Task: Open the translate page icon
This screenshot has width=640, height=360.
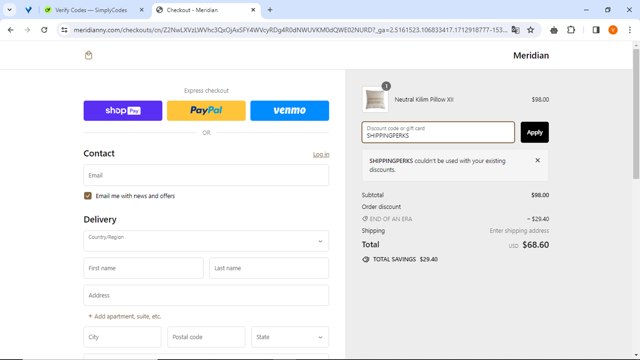Action: (516, 30)
